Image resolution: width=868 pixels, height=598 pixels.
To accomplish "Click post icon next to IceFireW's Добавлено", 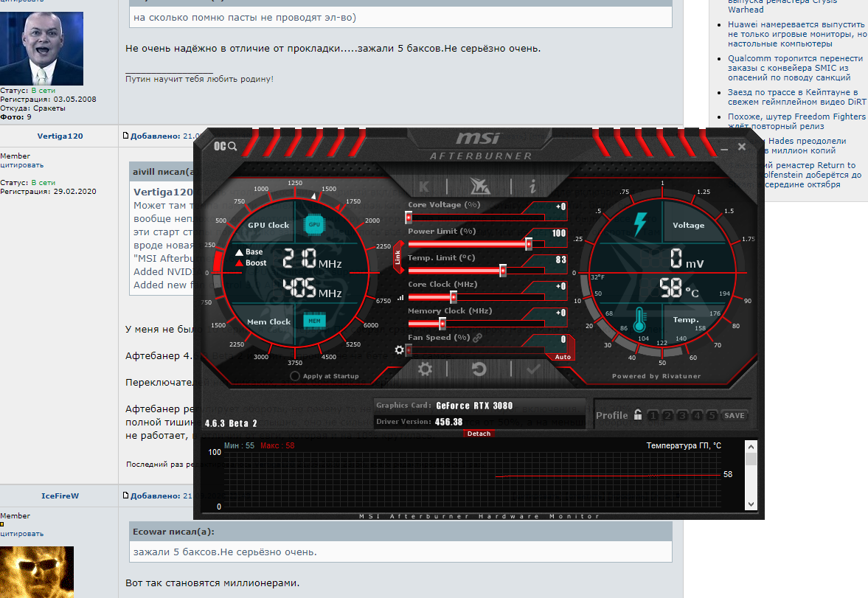I will 125,496.
